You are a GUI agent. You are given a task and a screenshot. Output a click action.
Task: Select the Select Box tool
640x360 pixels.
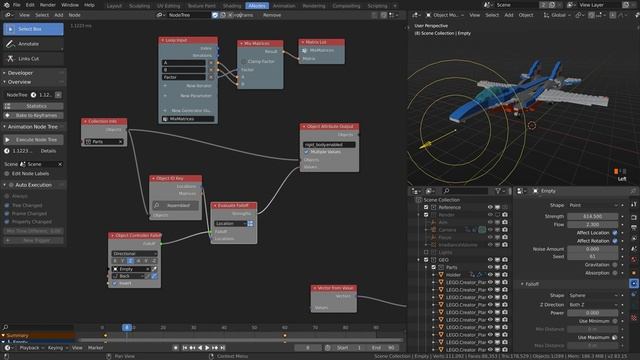click(x=33, y=29)
